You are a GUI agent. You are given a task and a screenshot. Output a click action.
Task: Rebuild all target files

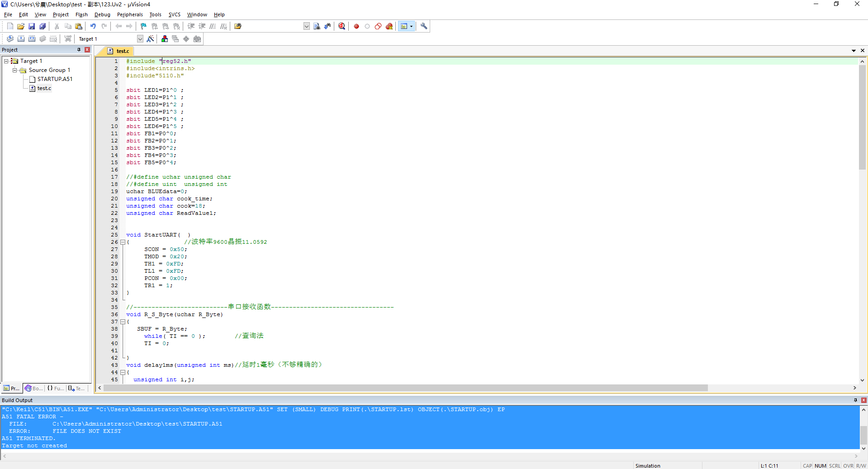pyautogui.click(x=32, y=39)
